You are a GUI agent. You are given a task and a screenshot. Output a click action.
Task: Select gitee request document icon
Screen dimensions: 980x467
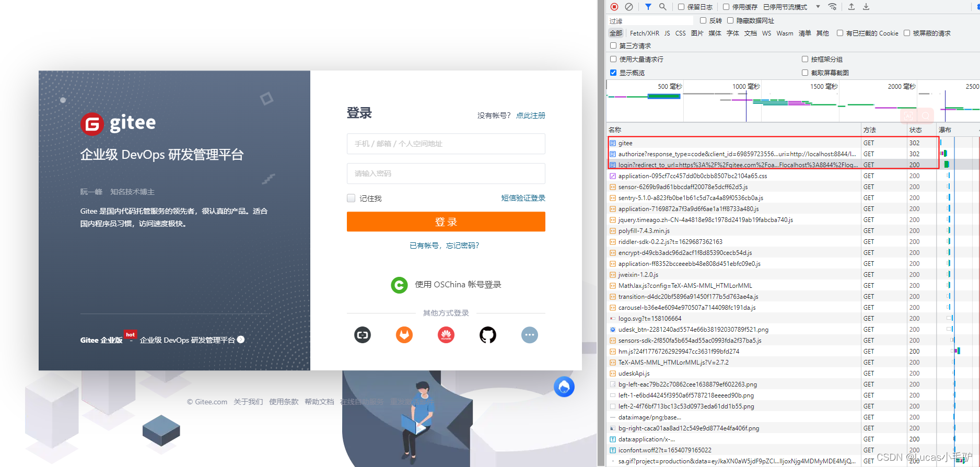coord(613,143)
